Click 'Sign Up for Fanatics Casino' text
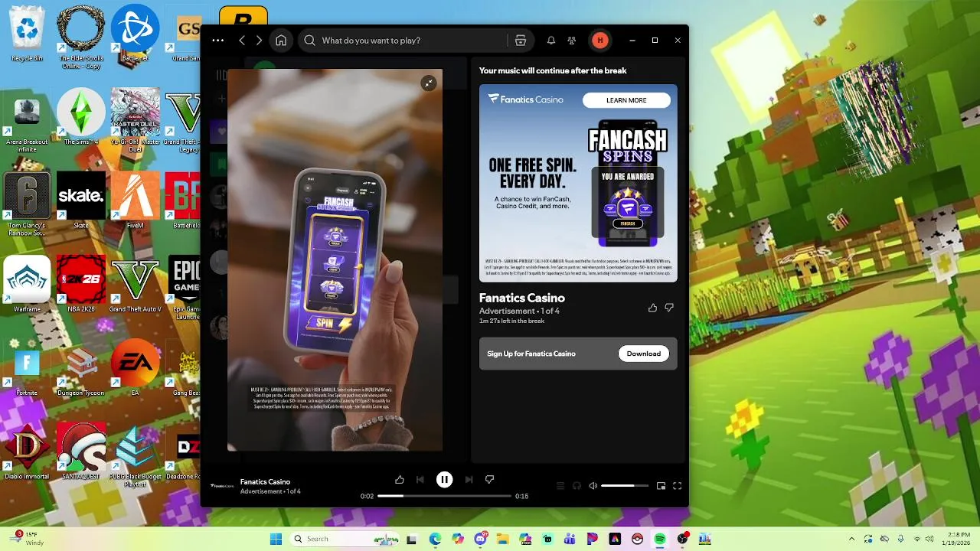Screen dimensions: 980x551 (531, 354)
